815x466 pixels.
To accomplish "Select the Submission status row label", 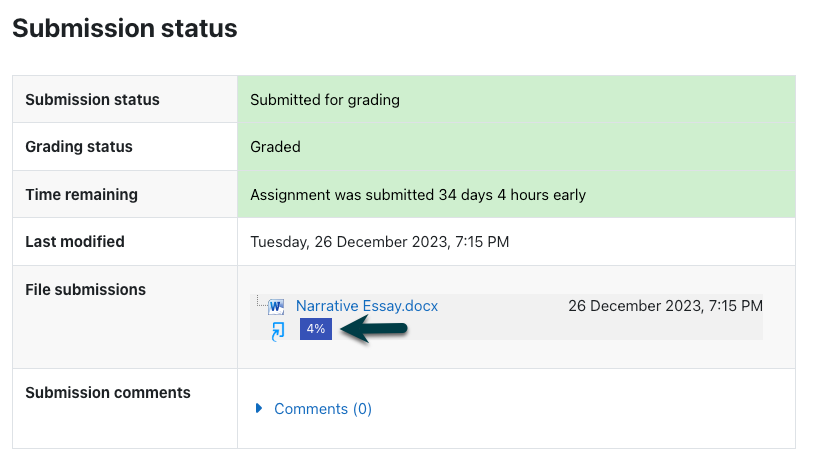I will pos(93,100).
